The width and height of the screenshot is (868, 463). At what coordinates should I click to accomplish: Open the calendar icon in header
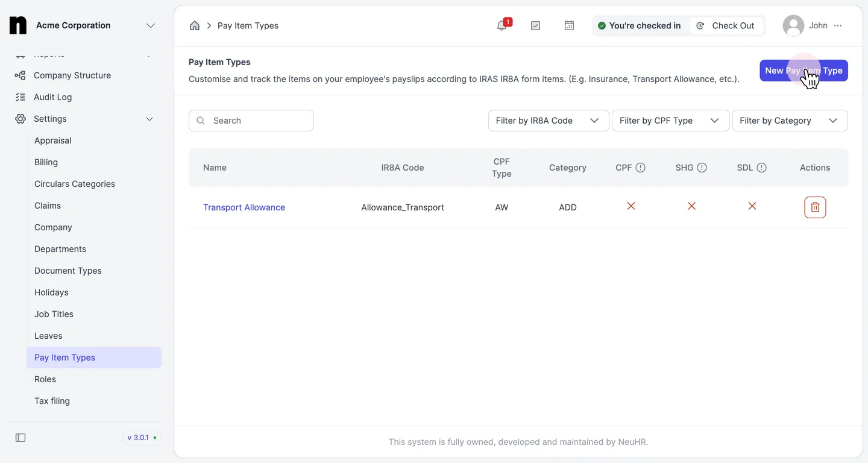point(569,25)
